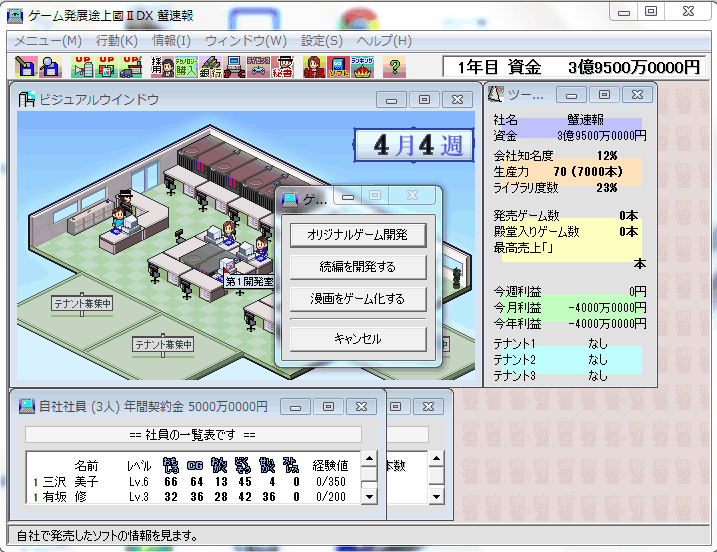Click the upper-left テナント募集中 sign
Viewport: 717px width, 552px height.
point(82,304)
